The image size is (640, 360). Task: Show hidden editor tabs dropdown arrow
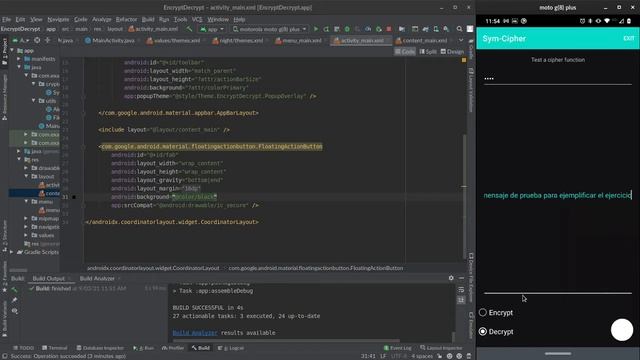pyautogui.click(x=461, y=40)
